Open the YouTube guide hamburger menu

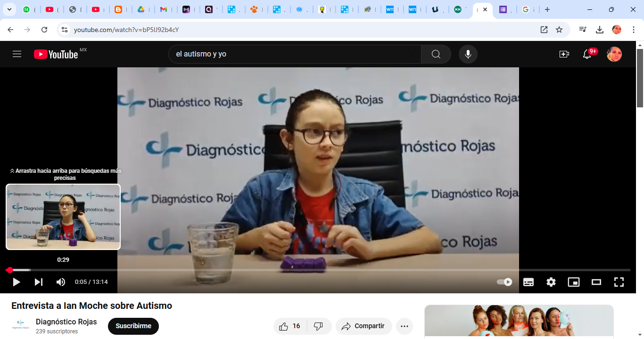[17, 54]
